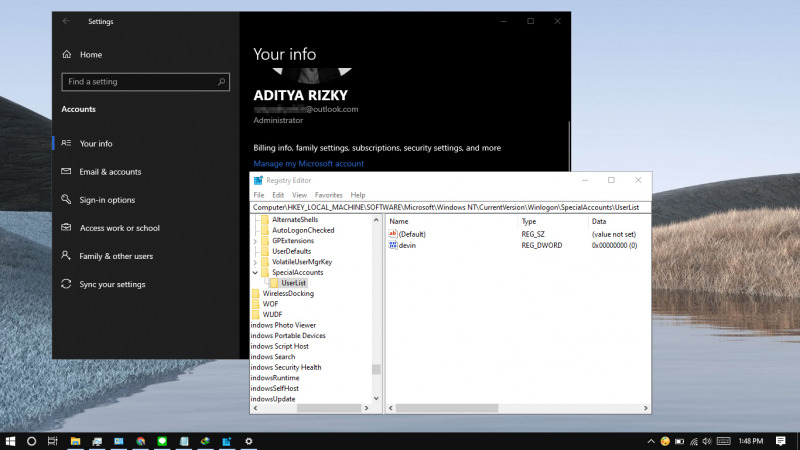
Task: Open Your info in Settings sidebar
Action: coord(96,143)
